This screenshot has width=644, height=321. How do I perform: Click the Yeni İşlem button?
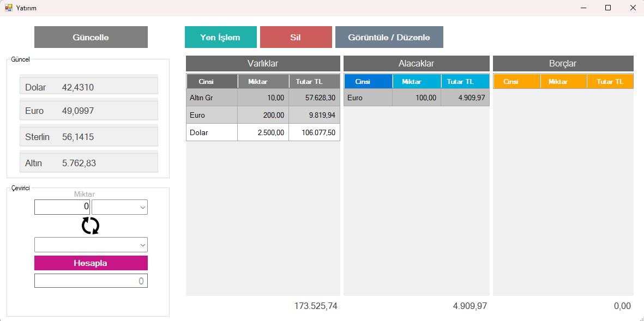(220, 37)
